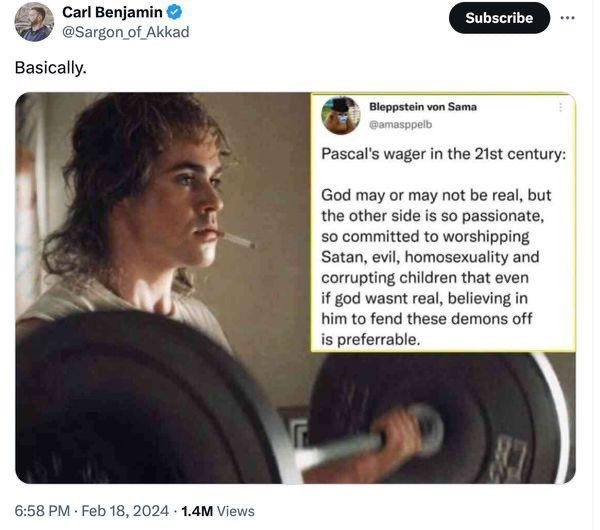Click the Feb 18, 2024 date
Image resolution: width=600 pixels, height=530 pixels.
[125, 511]
